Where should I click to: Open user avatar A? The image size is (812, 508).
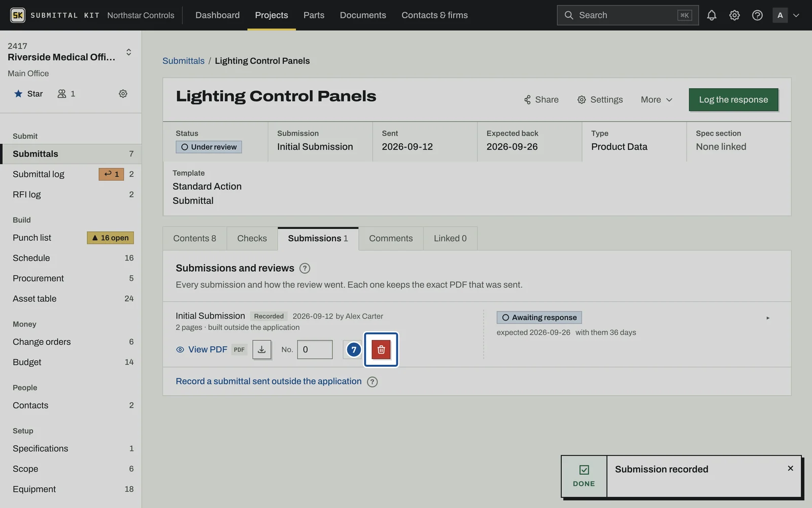click(780, 15)
